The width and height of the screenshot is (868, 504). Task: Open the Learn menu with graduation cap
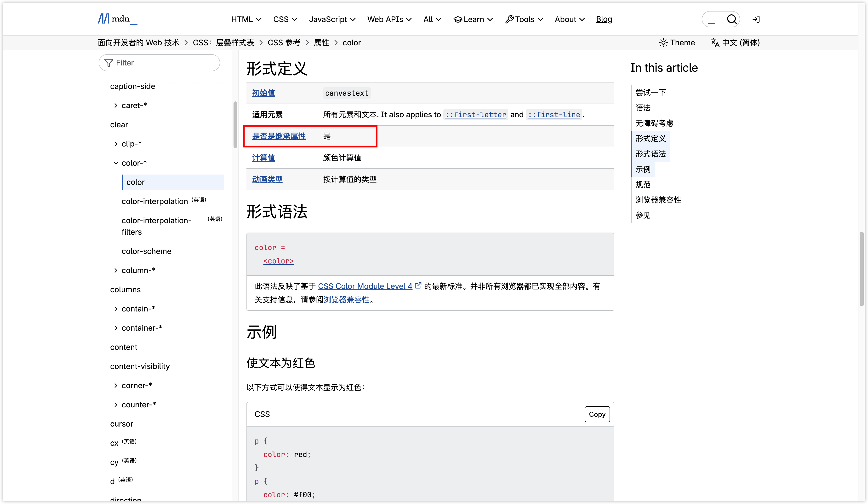pos(473,19)
